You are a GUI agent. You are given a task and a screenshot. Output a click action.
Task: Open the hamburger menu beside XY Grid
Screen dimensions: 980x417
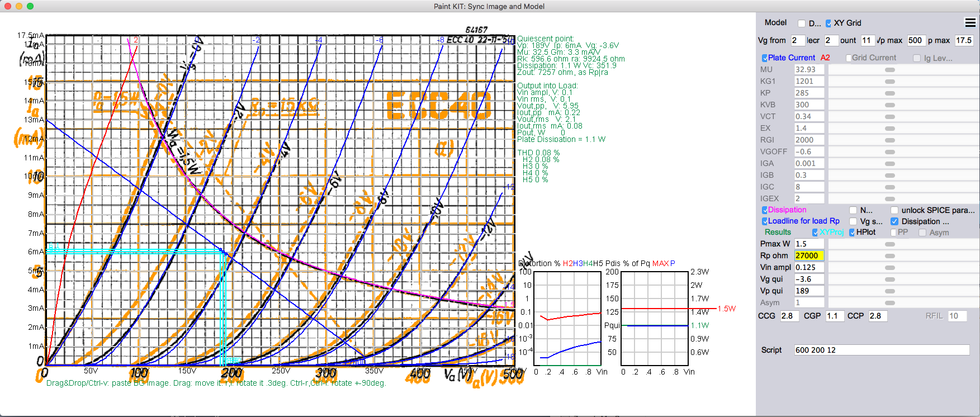pos(970,22)
